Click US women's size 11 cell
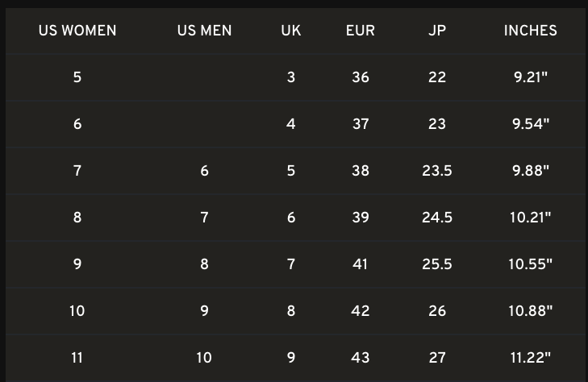This screenshot has width=588, height=382. point(77,358)
